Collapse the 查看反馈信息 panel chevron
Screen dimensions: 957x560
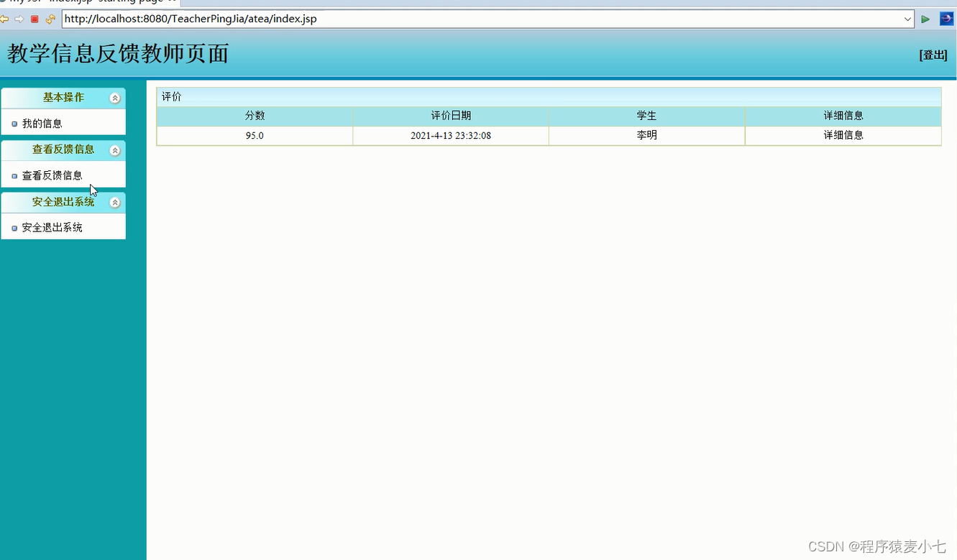tap(114, 150)
